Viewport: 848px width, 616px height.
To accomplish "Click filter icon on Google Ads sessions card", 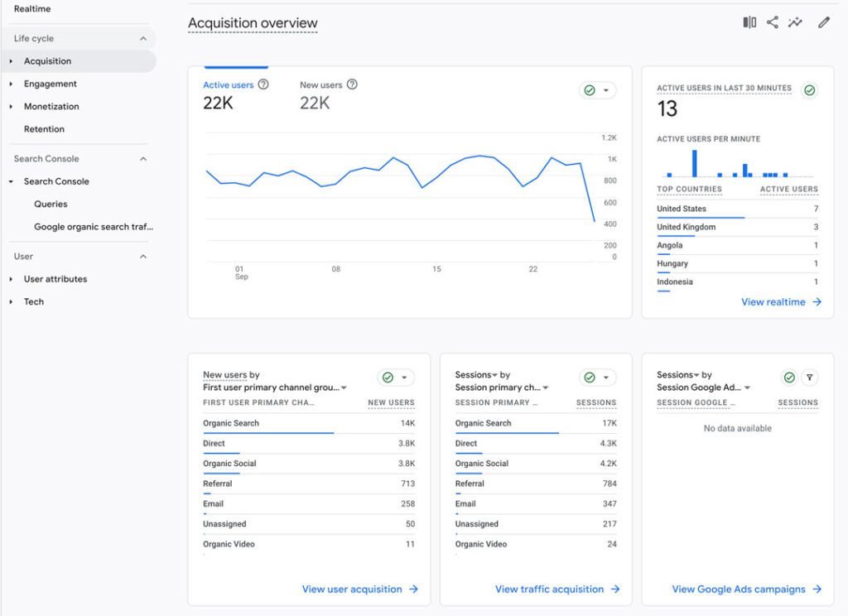I will pyautogui.click(x=810, y=378).
